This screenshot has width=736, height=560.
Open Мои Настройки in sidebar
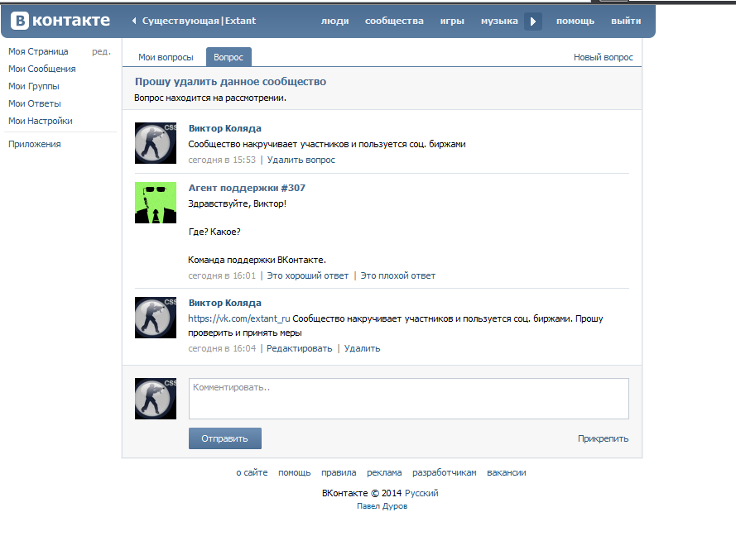(x=41, y=121)
